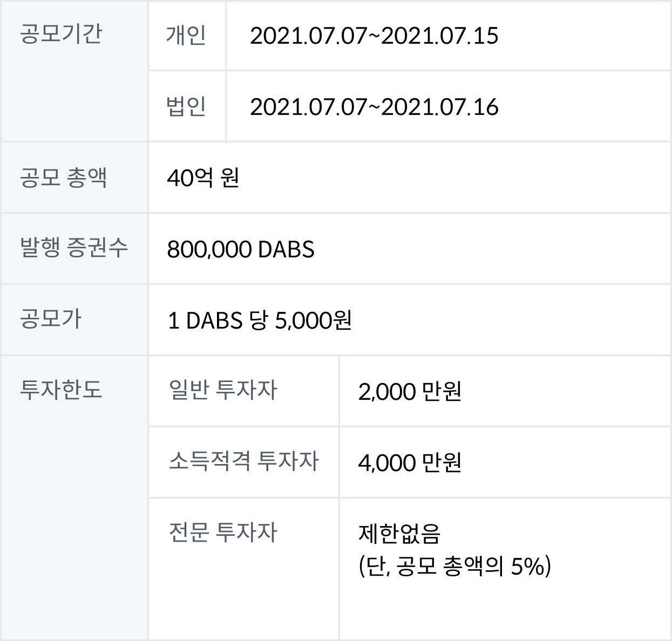Select the 800,000 DABS value
This screenshot has height=641, width=672.
click(241, 249)
